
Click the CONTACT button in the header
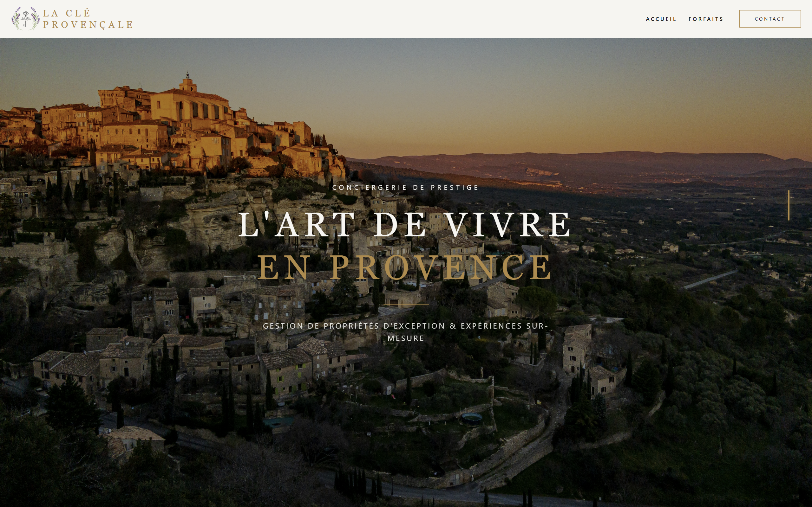(x=770, y=19)
